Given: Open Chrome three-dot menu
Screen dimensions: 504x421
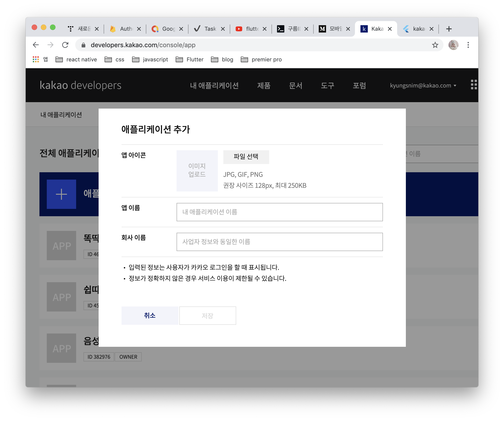Looking at the screenshot, I should [468, 45].
